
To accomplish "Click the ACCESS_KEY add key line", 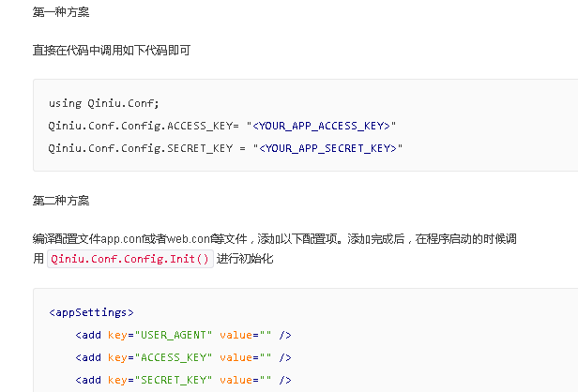I will [x=183, y=357].
